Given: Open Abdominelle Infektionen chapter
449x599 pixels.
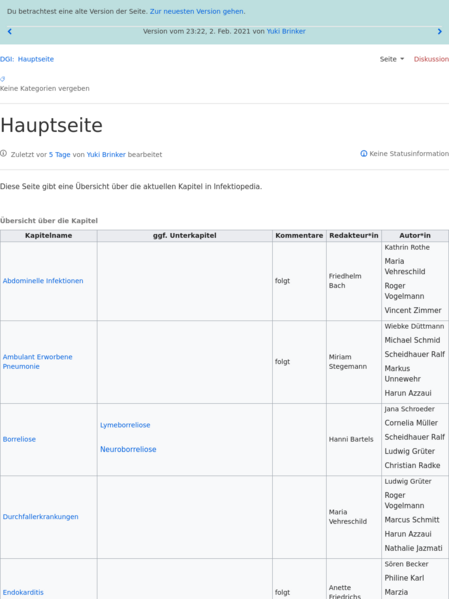Looking at the screenshot, I should pyautogui.click(x=43, y=281).
